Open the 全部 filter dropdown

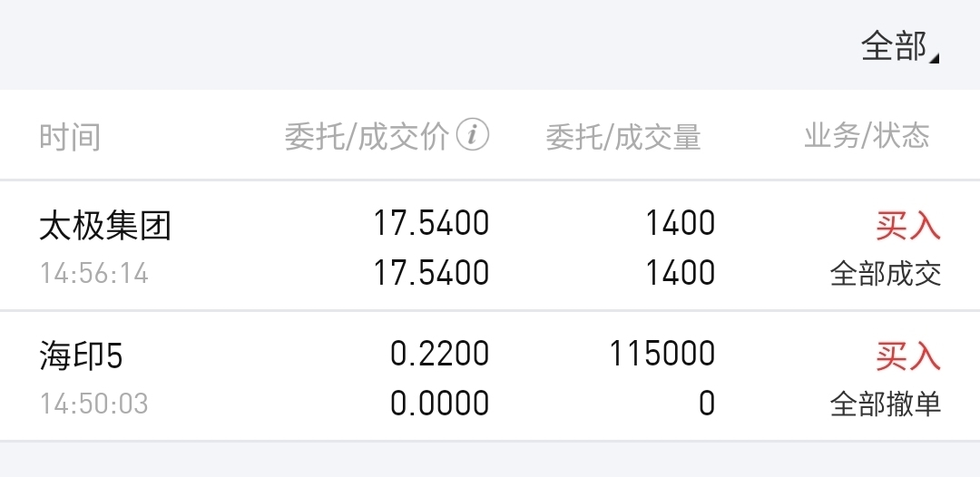coord(900,46)
